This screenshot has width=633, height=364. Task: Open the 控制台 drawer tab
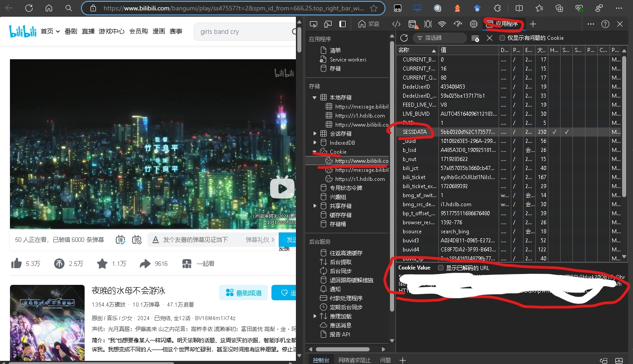[321, 360]
